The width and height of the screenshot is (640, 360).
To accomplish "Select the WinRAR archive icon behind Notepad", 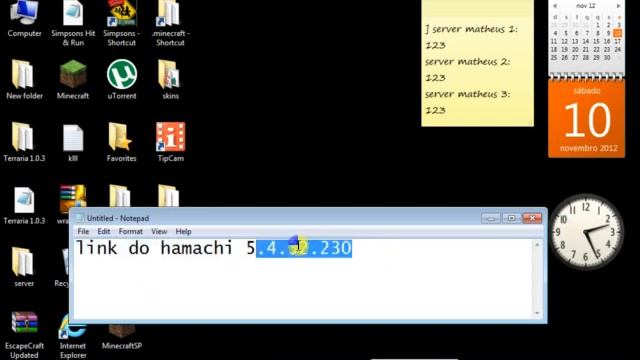I will [73, 197].
